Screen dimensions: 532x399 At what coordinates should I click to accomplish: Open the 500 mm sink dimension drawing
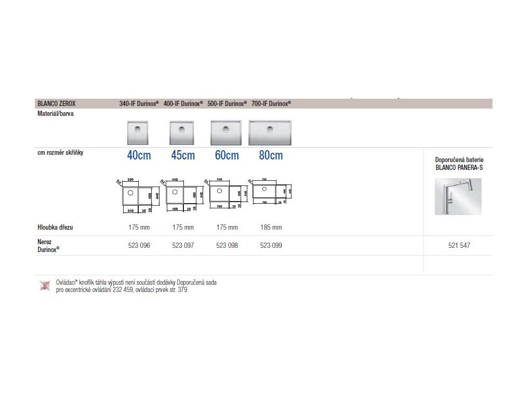click(226, 193)
